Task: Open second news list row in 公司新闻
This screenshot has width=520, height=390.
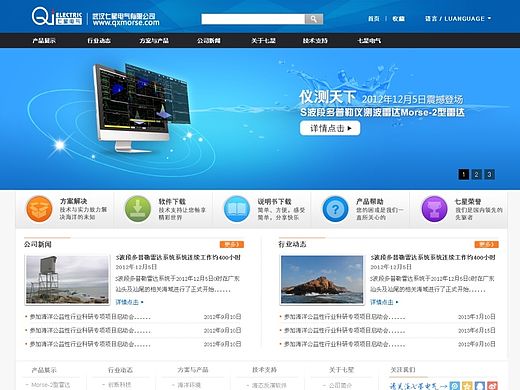Action: point(133,330)
